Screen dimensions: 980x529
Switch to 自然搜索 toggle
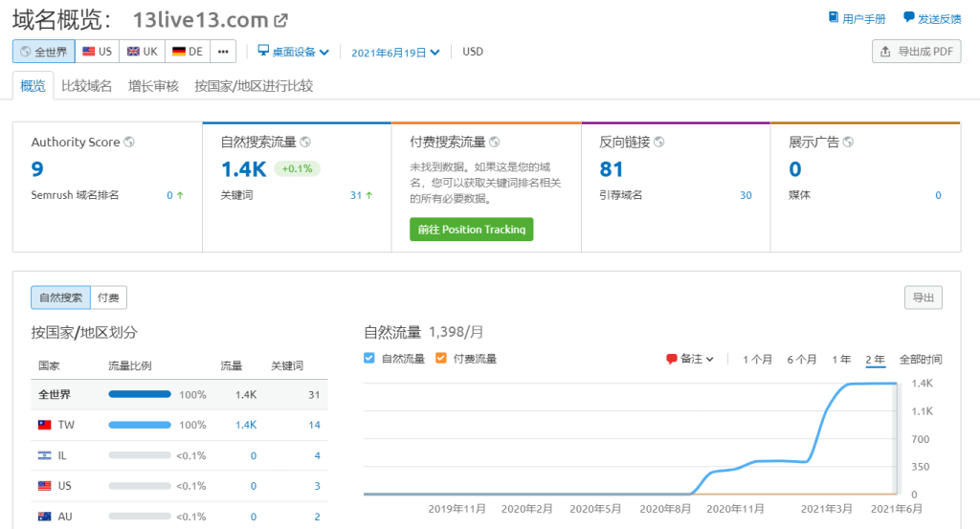pyautogui.click(x=60, y=298)
